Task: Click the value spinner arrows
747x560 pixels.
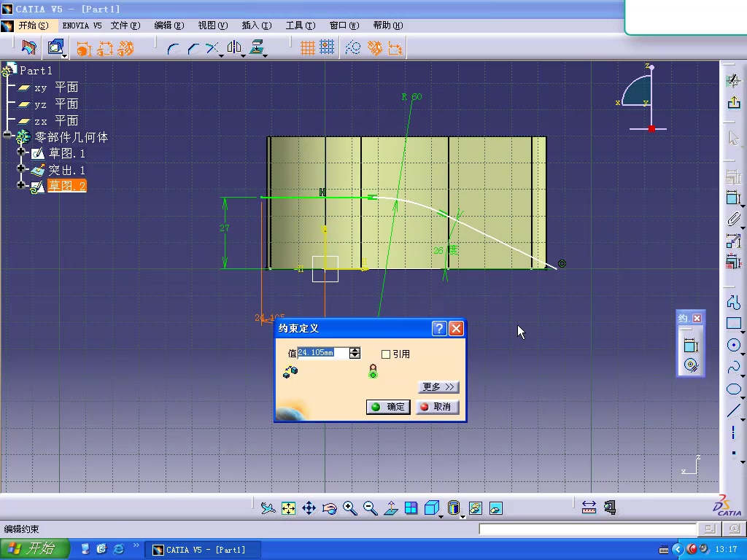Action: 355,353
